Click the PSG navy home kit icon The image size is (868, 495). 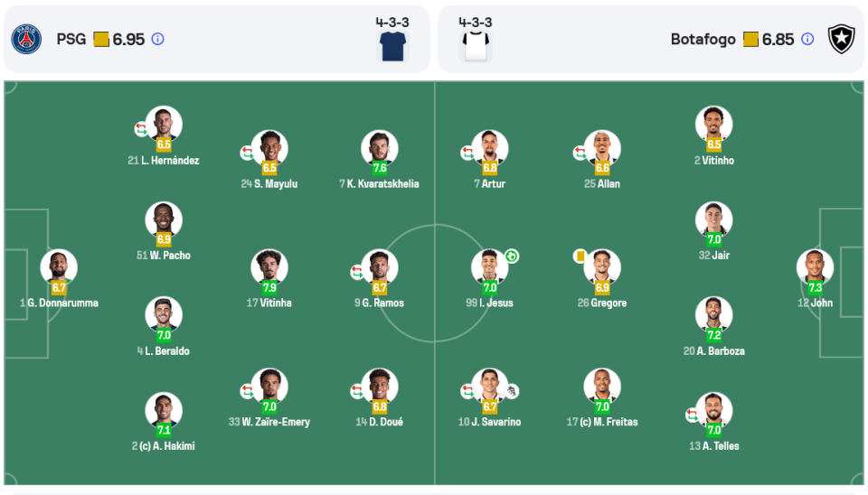392,45
